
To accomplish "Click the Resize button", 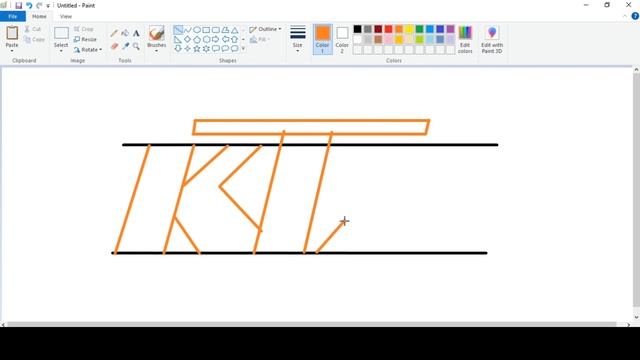I will click(85, 40).
